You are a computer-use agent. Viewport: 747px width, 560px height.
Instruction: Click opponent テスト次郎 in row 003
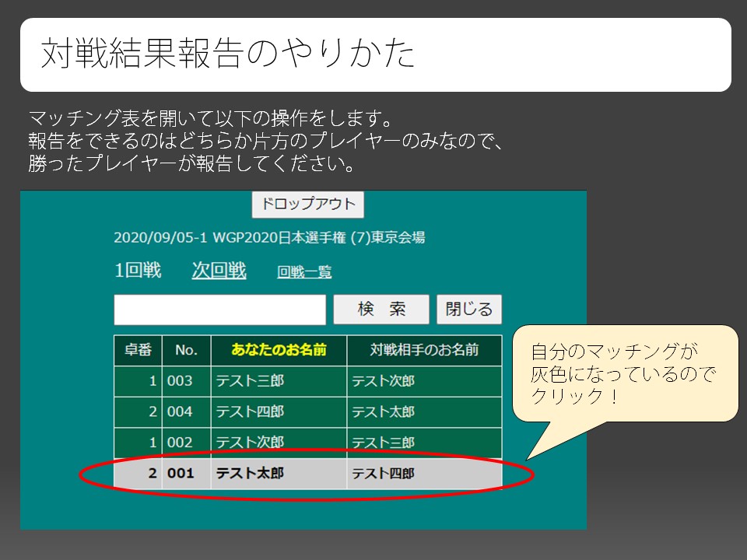[x=383, y=381]
